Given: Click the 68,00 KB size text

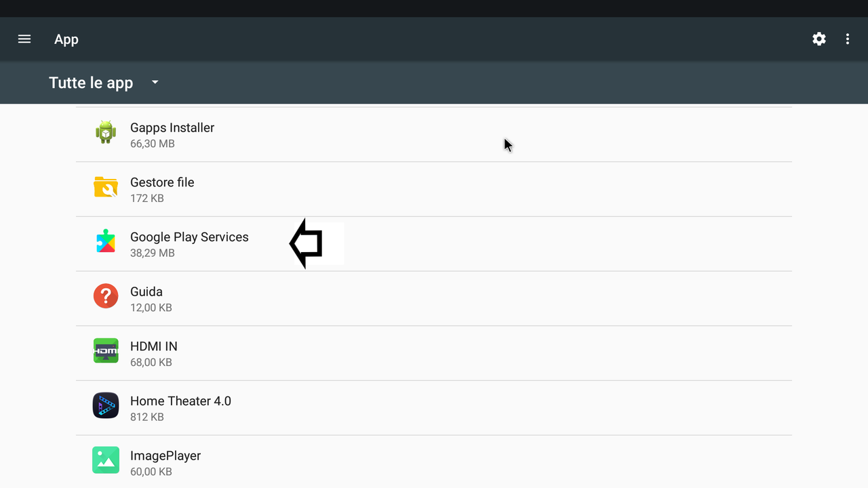Looking at the screenshot, I should [x=151, y=363].
